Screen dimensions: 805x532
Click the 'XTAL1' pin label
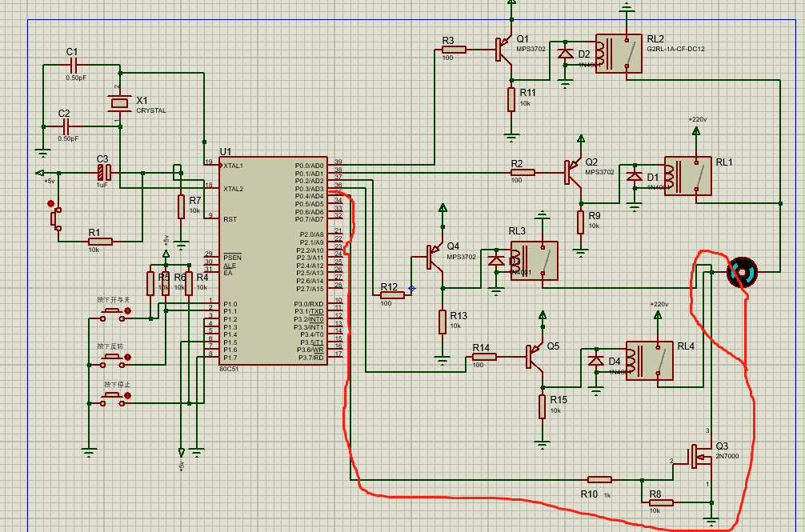click(x=233, y=166)
